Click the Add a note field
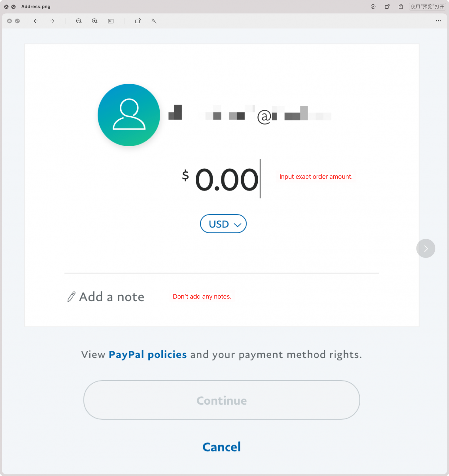This screenshot has height=476, width=449. (112, 297)
